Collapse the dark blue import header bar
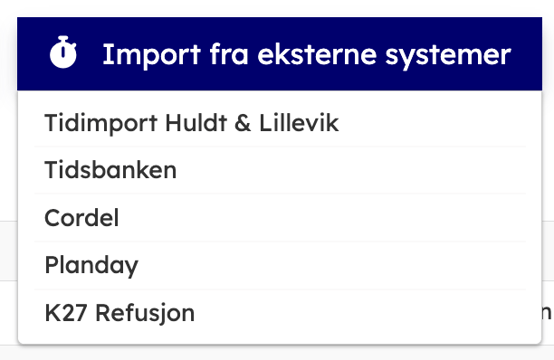The width and height of the screenshot is (554, 360). pos(279,54)
